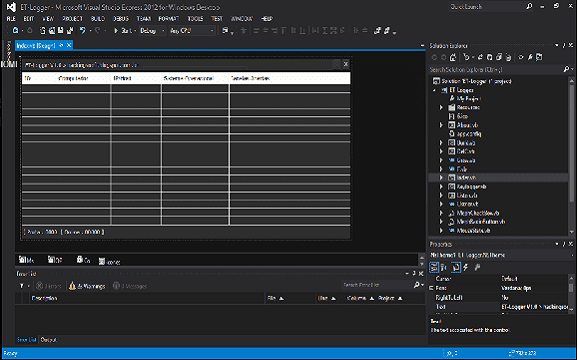Viewport: 578px width, 360px height.
Task: Click Property Pages wrench in Properties
Action: click(477, 268)
